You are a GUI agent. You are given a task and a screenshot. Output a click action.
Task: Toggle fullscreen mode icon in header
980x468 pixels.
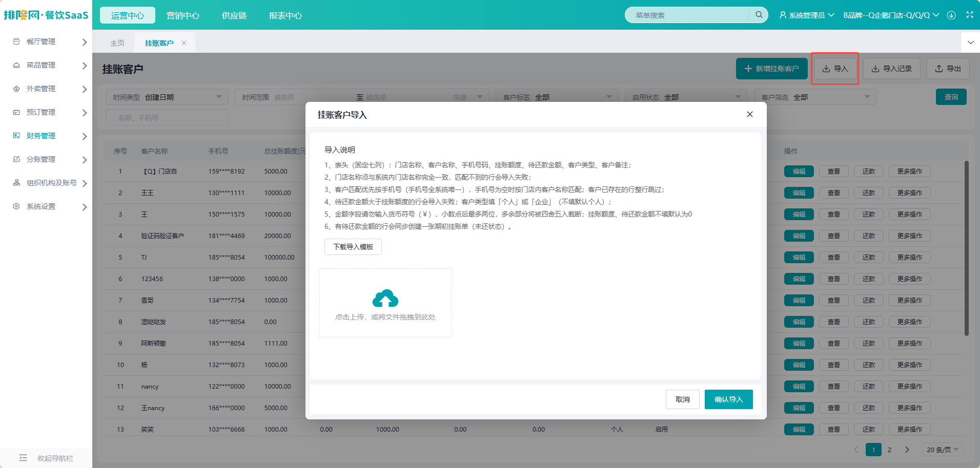[970, 15]
